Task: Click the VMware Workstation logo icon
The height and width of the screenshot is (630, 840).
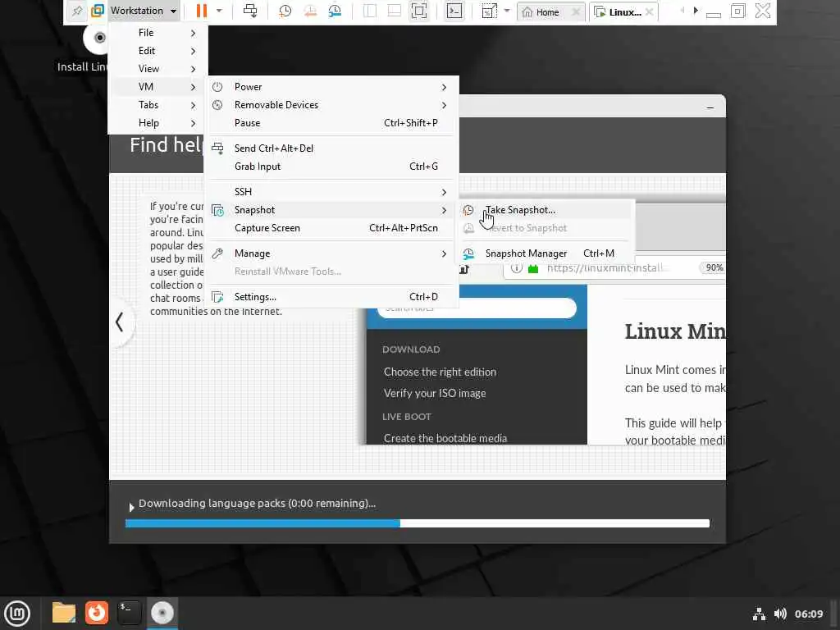Action: 98,11
